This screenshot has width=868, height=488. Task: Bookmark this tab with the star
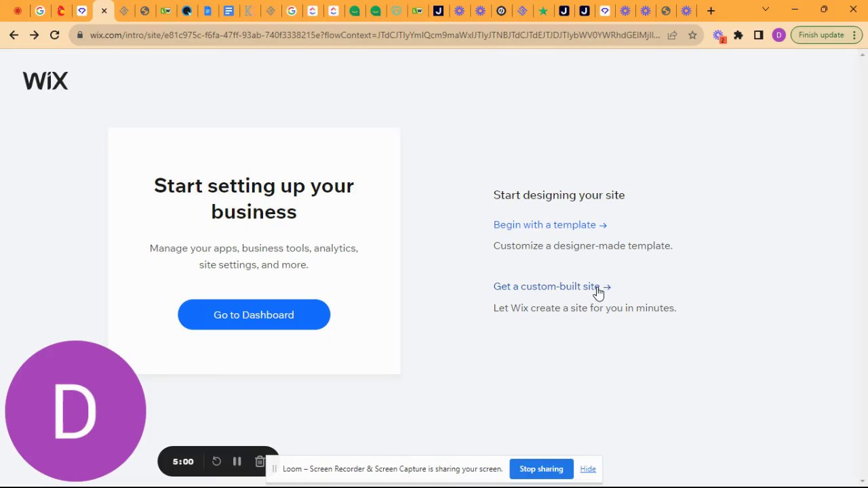coord(692,35)
